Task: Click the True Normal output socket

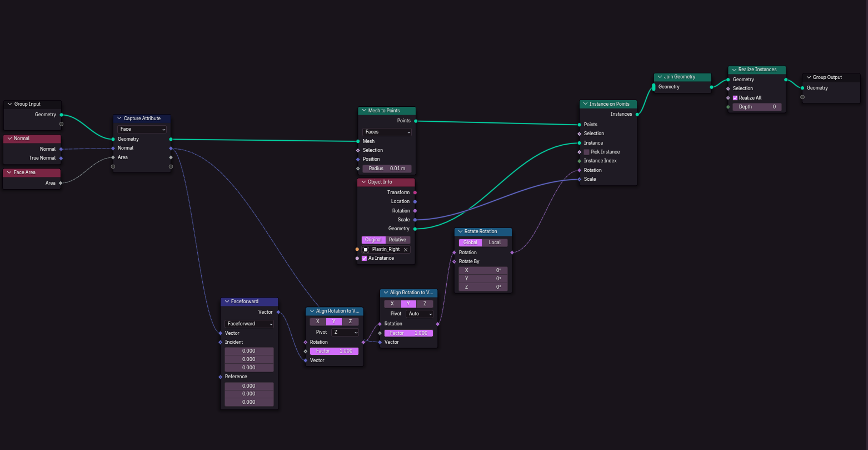Action: coord(61,158)
